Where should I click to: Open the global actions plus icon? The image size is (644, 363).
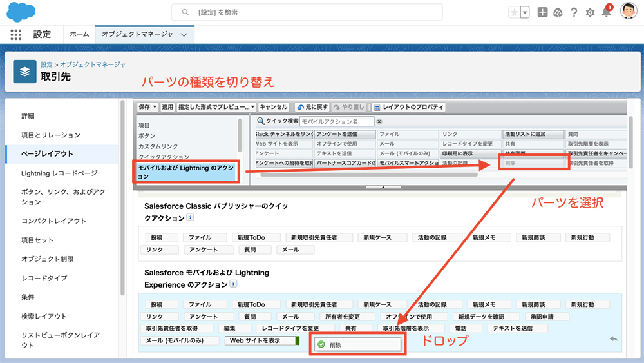pyautogui.click(x=542, y=12)
